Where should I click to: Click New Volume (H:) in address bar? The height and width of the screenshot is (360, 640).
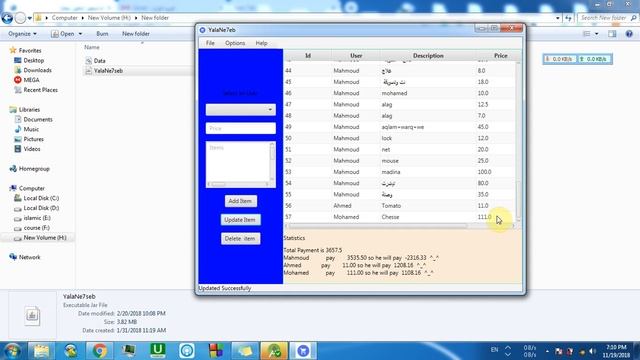[x=109, y=18]
